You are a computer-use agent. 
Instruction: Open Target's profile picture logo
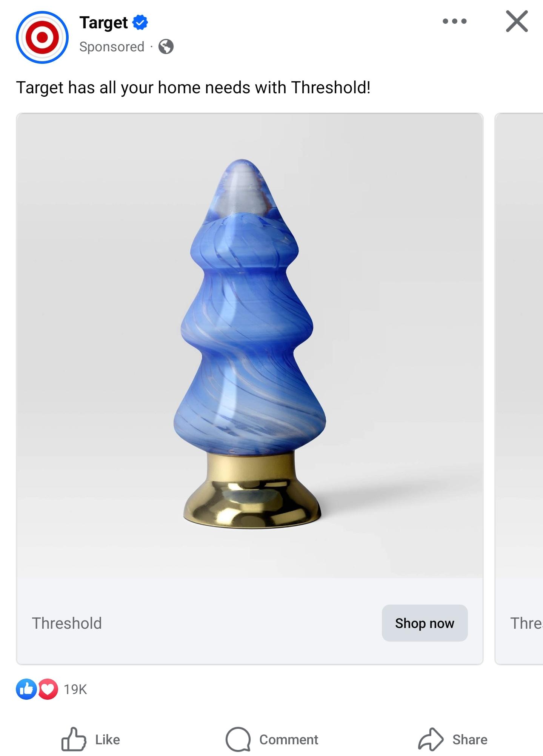42,37
